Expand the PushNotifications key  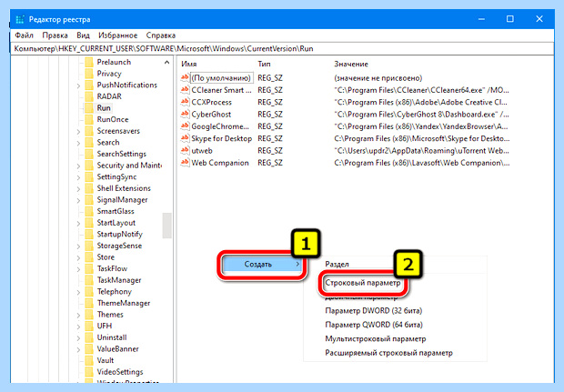click(78, 85)
